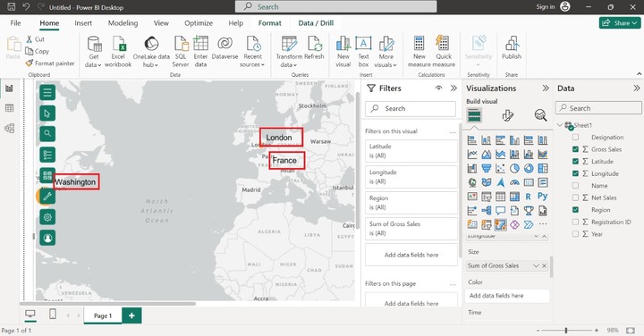The image size is (644, 336).
Task: Switch to Model view in left sidebar
Action: (x=10, y=128)
